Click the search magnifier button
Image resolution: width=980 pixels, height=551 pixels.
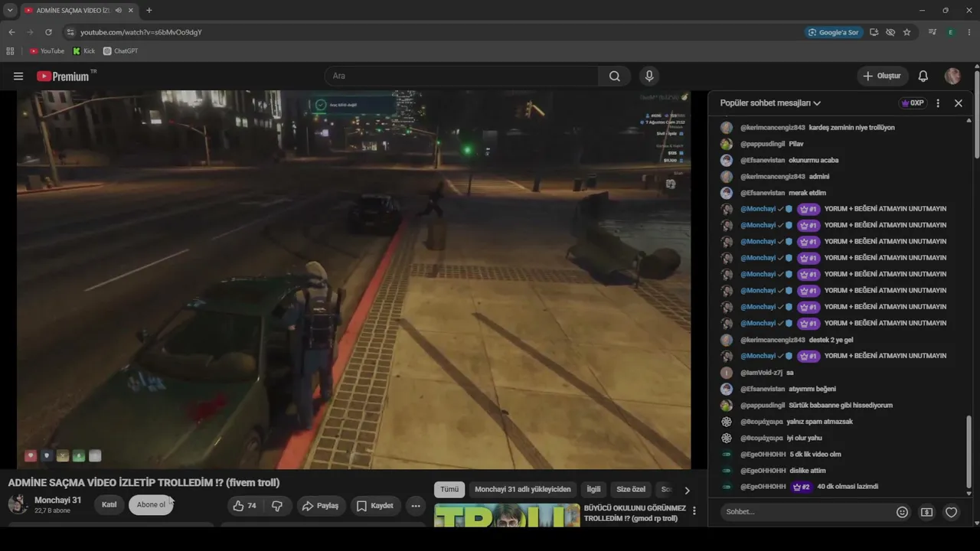pos(615,76)
